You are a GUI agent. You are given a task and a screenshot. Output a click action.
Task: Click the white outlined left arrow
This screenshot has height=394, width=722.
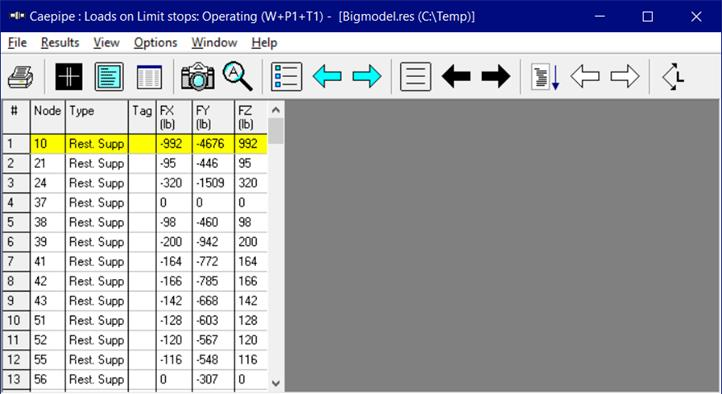click(585, 76)
